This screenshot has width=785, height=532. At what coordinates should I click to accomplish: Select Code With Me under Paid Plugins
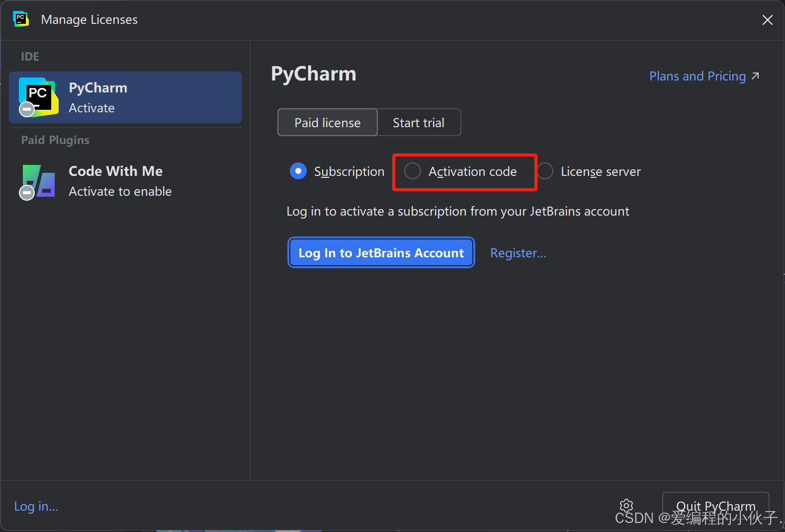coord(125,181)
